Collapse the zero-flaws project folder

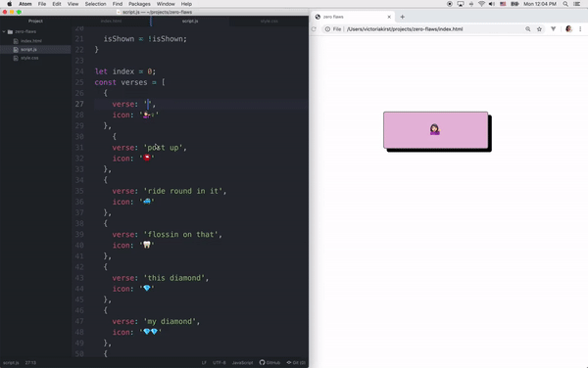click(4, 32)
